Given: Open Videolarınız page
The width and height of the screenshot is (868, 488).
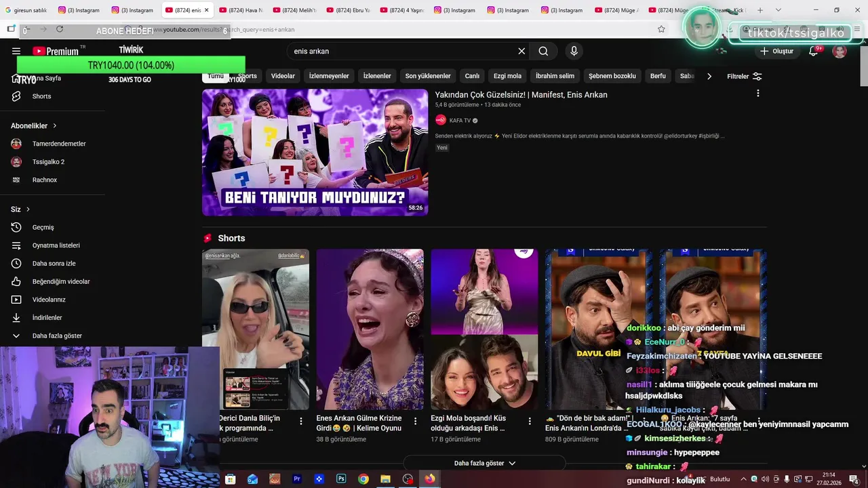Looking at the screenshot, I should (48, 300).
